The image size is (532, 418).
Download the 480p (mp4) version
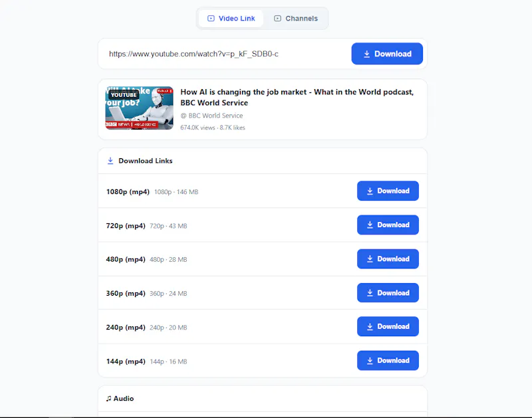tap(388, 259)
